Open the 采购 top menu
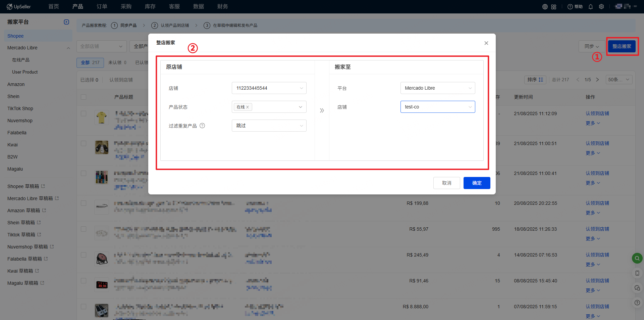Viewport: 644px width, 320px height. point(126,7)
